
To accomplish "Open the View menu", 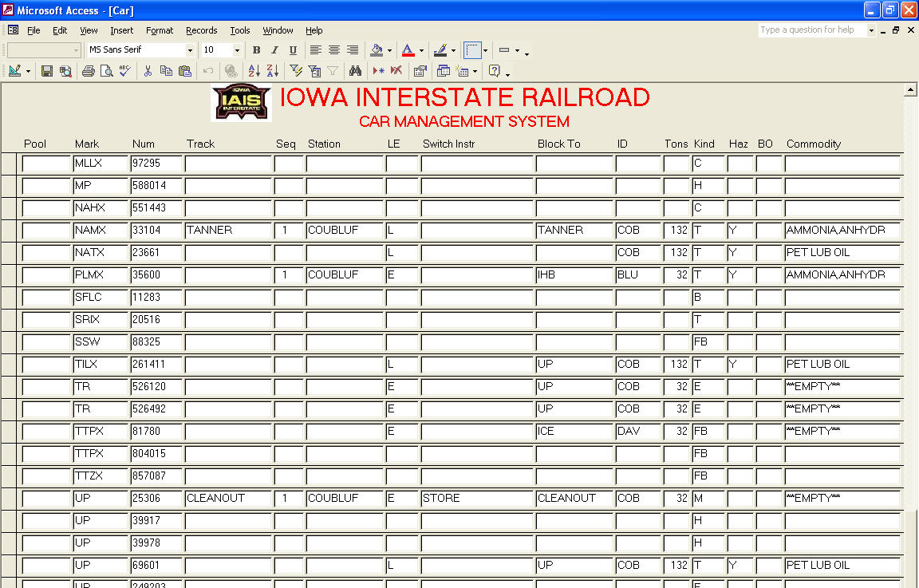I will tap(89, 30).
